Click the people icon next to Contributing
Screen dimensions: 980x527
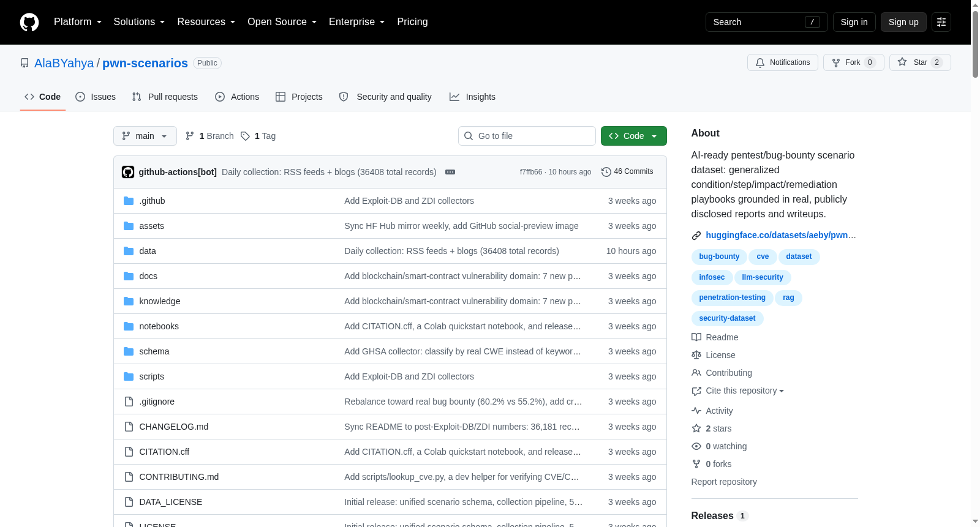point(696,373)
